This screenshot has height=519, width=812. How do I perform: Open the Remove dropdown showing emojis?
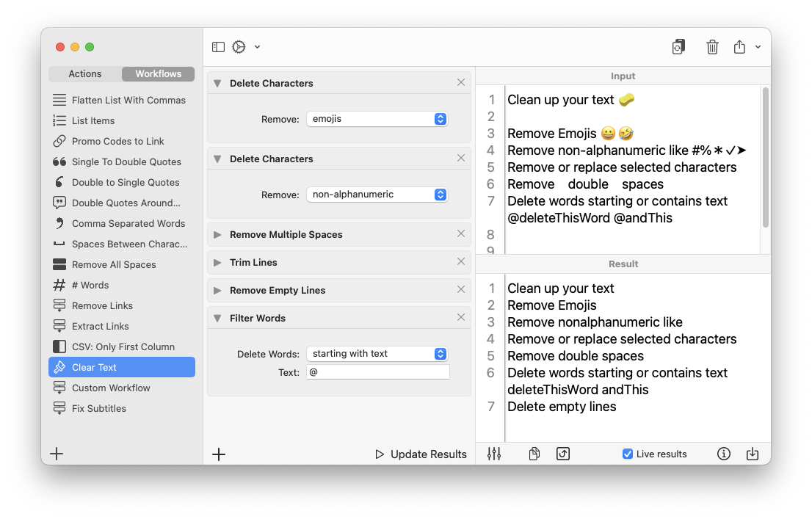coord(377,119)
